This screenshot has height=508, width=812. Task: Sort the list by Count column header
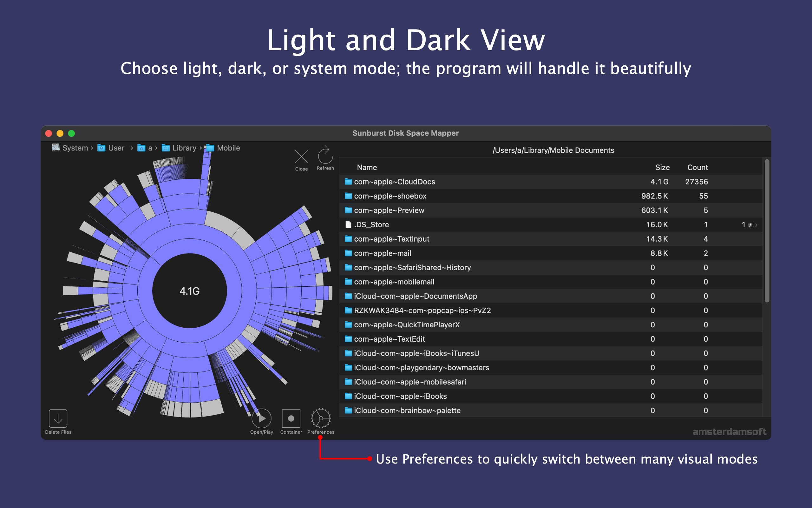coord(697,167)
